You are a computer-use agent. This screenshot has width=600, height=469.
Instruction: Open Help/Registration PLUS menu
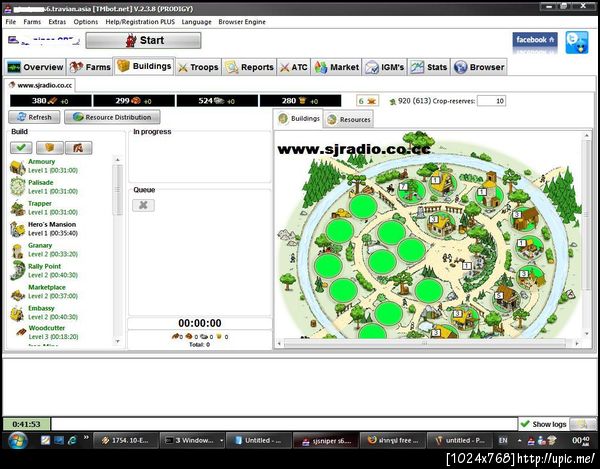point(140,22)
